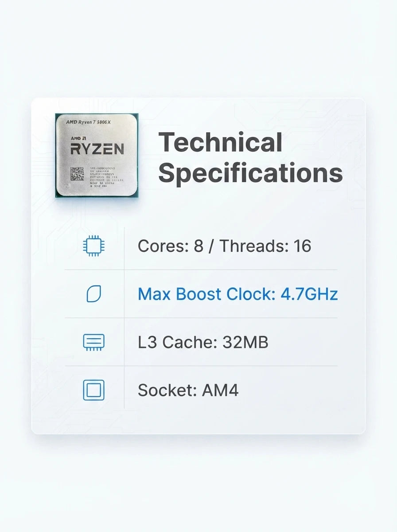The image size is (397, 532).
Task: Click the 32MB cache value
Action: click(240, 342)
